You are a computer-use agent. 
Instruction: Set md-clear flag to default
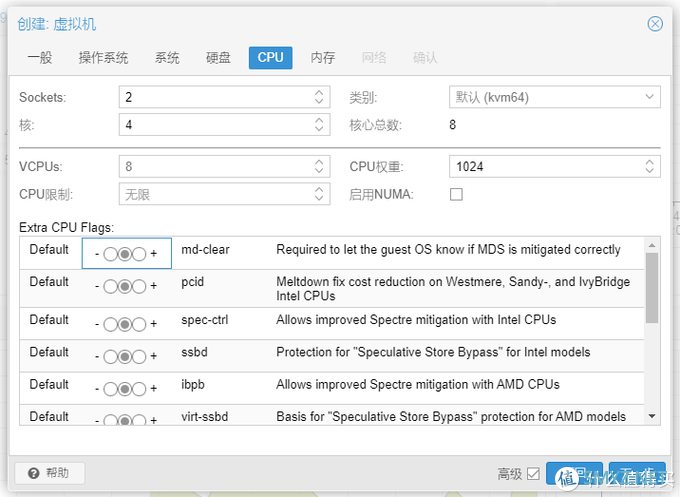(x=124, y=254)
